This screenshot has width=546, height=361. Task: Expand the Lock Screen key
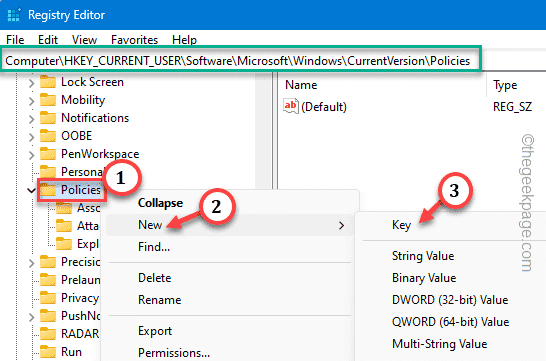pyautogui.click(x=31, y=83)
